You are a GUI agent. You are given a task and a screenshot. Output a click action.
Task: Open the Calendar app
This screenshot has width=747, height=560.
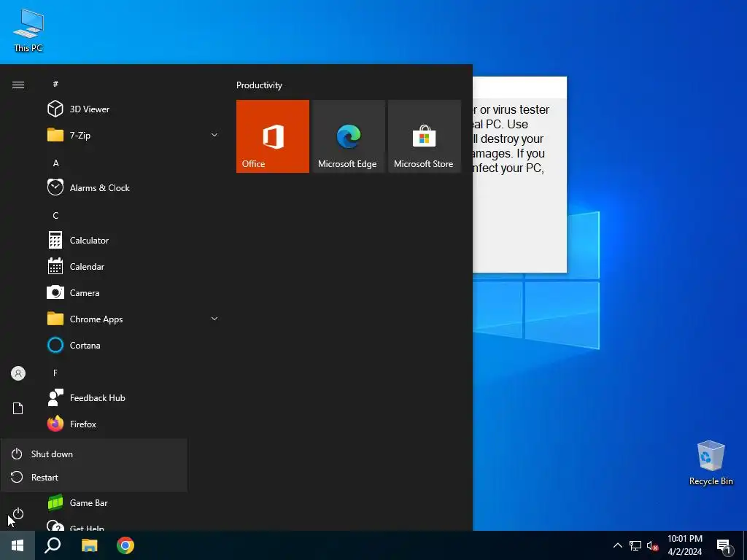(133, 267)
